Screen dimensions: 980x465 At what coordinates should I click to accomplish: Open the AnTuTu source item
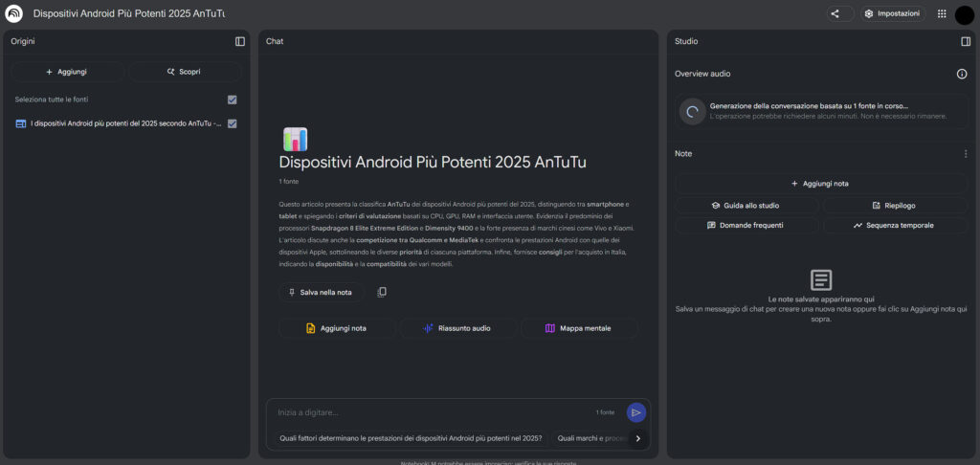(x=124, y=123)
